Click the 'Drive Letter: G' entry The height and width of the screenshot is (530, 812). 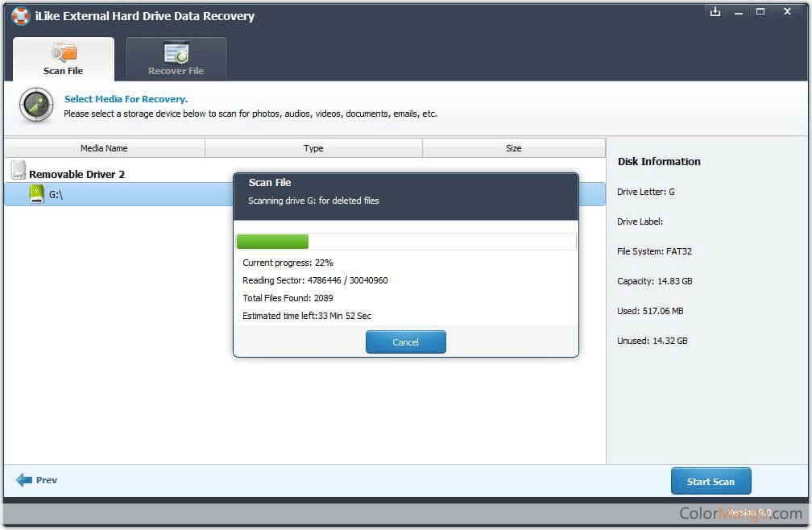click(646, 192)
